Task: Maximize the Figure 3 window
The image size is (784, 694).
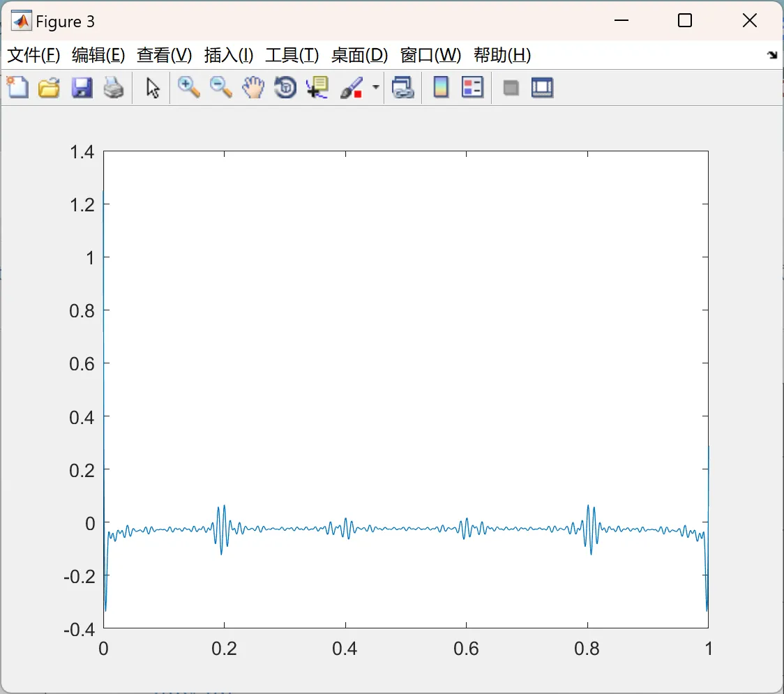Action: 684,20
